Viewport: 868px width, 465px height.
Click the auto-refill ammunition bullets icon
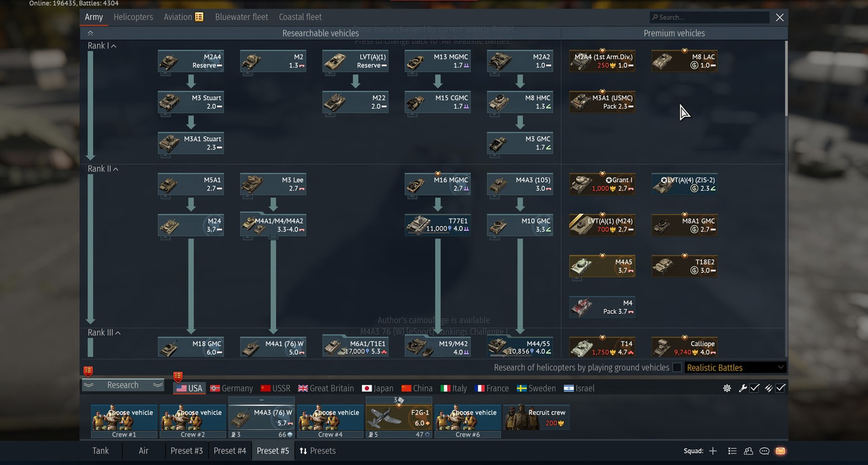768,388
